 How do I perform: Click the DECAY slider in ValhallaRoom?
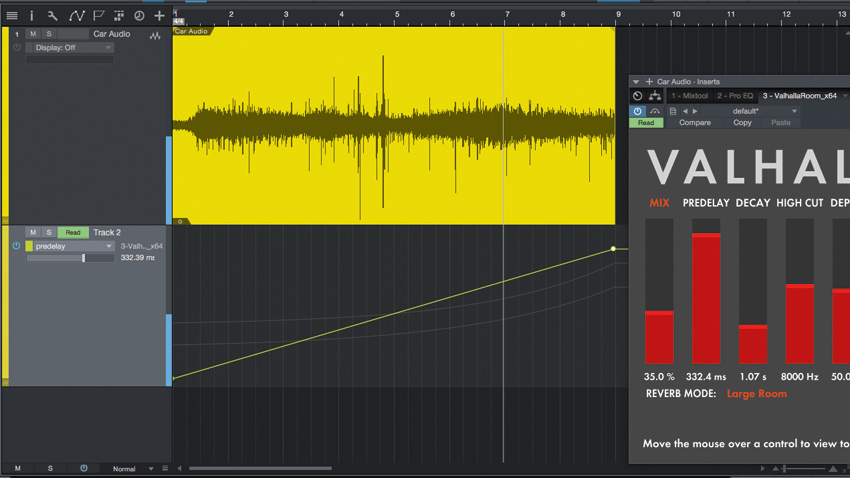[753, 291]
